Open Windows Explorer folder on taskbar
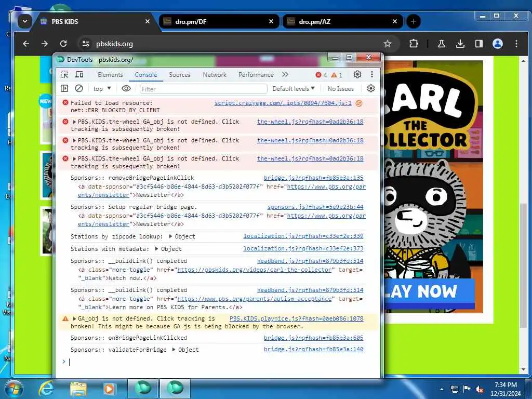Screen dimensions: 532x399 [78, 389]
